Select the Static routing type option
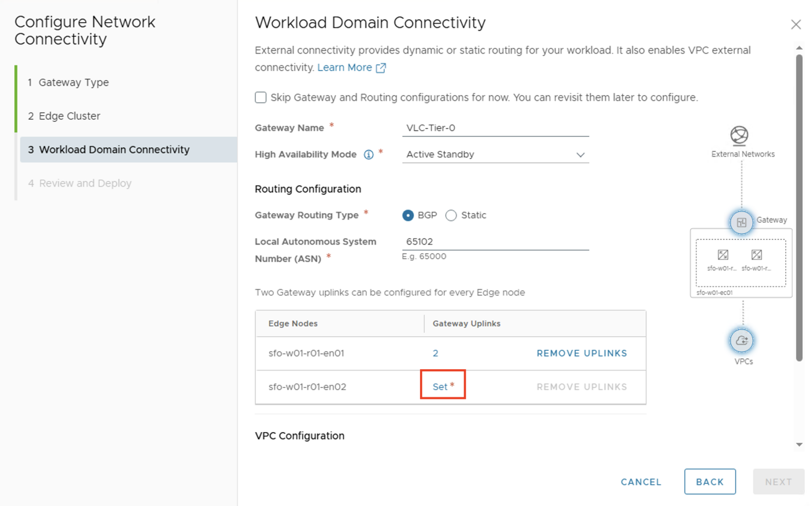Viewport: 812px width, 506px height. tap(451, 215)
